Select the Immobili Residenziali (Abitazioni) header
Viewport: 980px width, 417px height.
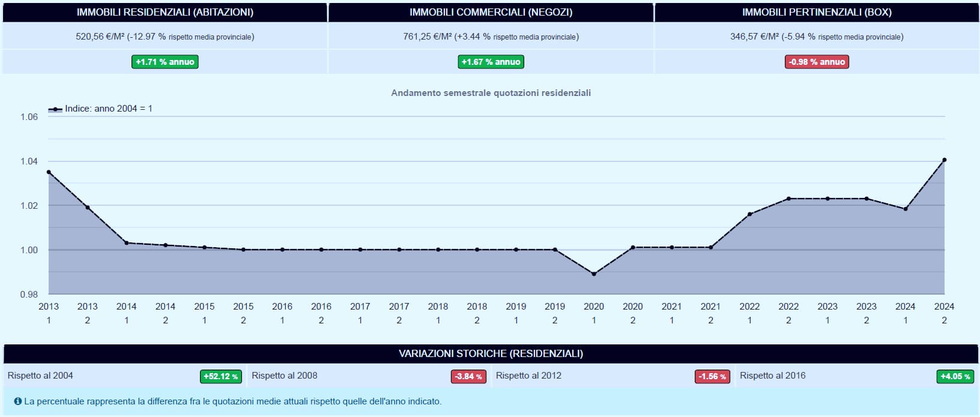(165, 13)
